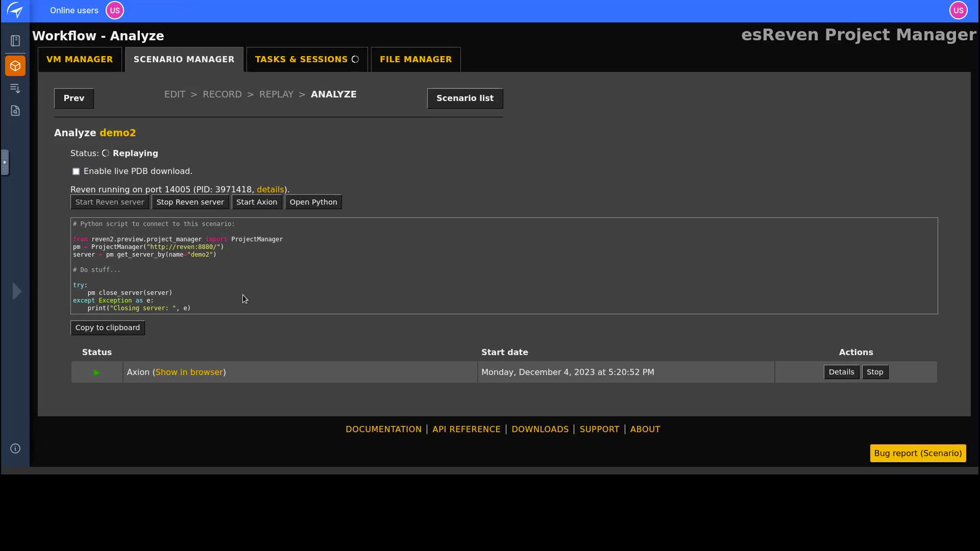Click the top-right US user avatar
The width and height of the screenshot is (980, 551).
pyautogui.click(x=958, y=10)
